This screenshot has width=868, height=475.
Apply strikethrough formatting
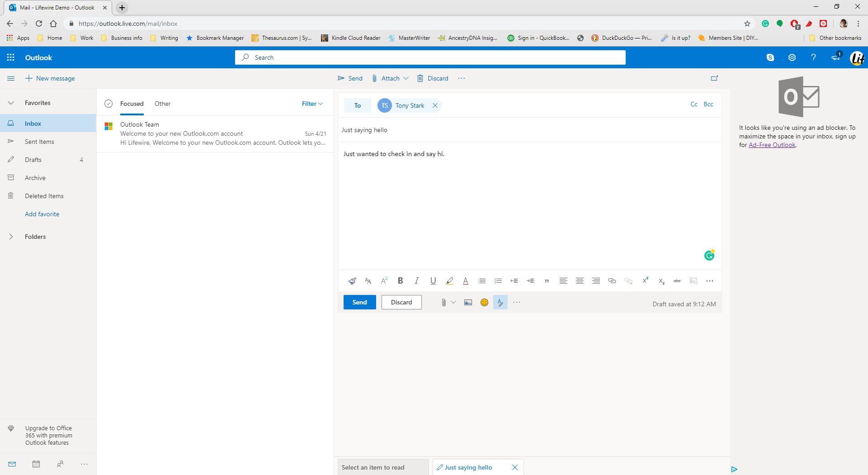point(677,281)
